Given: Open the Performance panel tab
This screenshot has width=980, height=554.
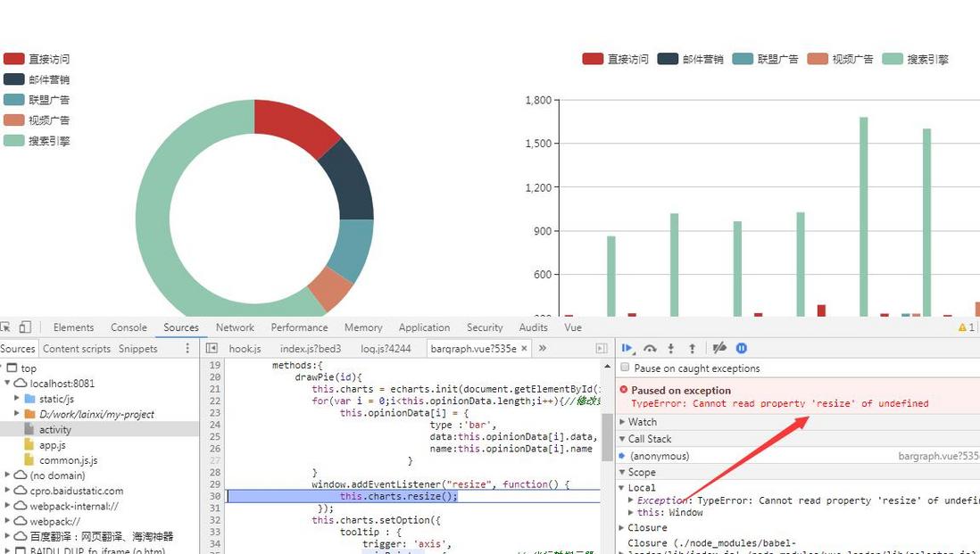Looking at the screenshot, I should [x=299, y=327].
